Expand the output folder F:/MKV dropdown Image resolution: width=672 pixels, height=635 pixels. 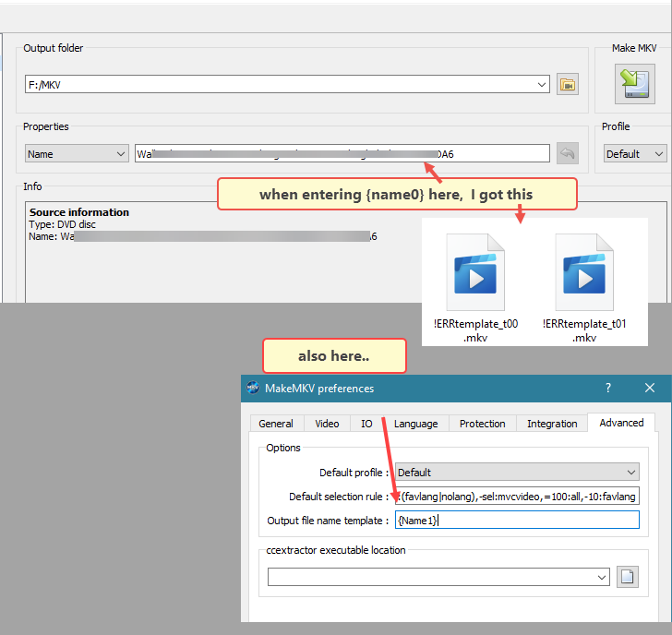(542, 84)
